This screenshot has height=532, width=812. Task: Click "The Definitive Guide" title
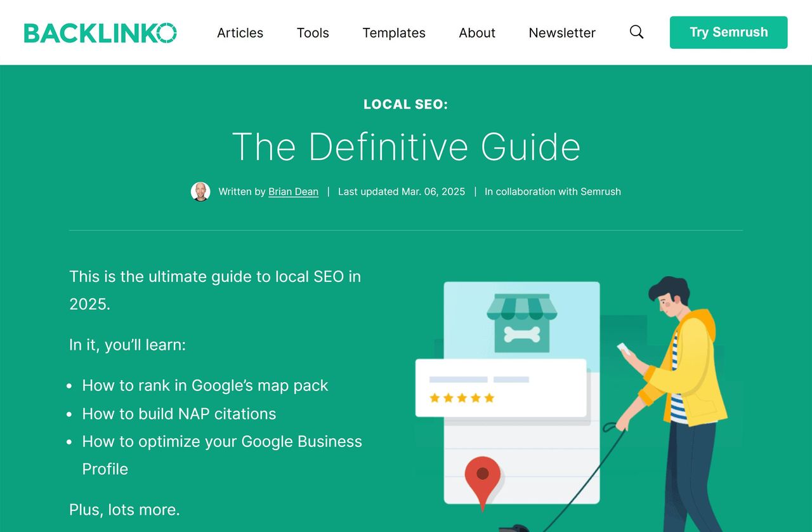tap(406, 147)
